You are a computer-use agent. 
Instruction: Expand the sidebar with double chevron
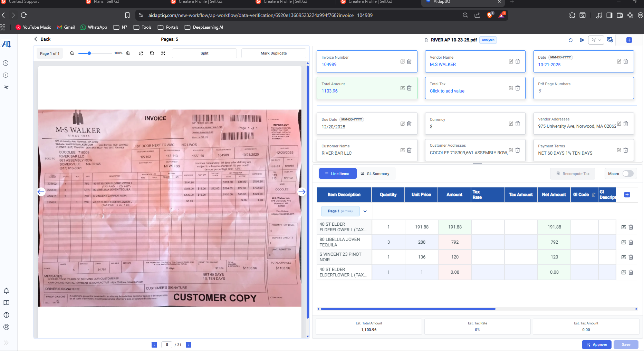click(x=6, y=343)
